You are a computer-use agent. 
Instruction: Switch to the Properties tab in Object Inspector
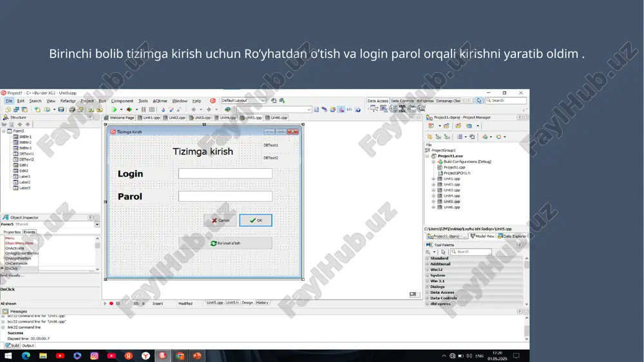pyautogui.click(x=12, y=232)
